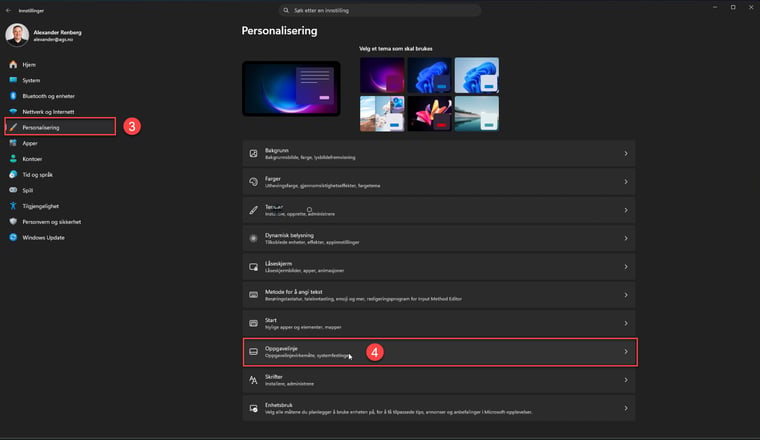Select the teal lake landscape theme
Image resolution: width=760 pixels, height=440 pixels.
476,113
